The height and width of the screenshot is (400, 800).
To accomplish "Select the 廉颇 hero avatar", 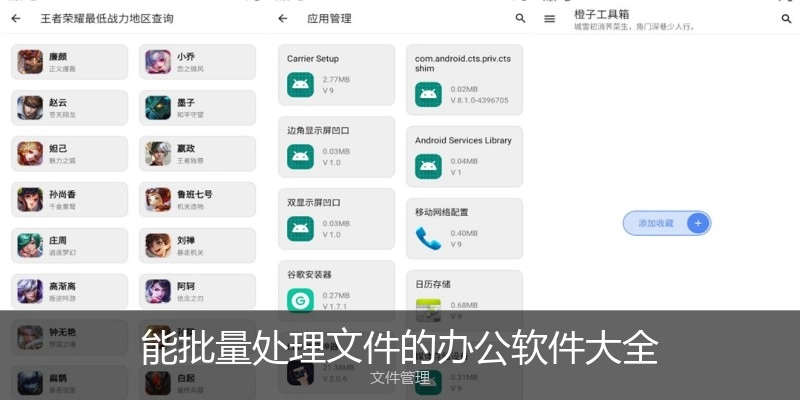I will (x=30, y=62).
